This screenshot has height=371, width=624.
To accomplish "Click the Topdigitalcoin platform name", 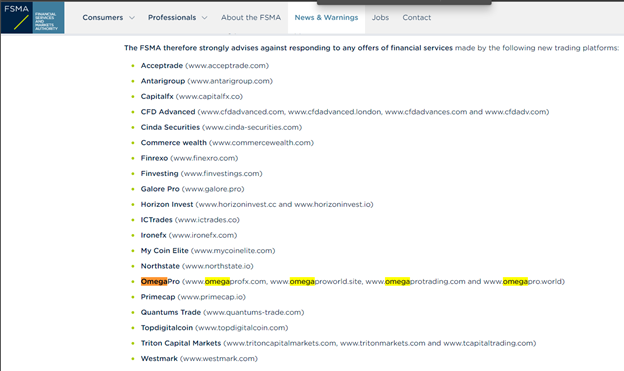I will (166, 328).
